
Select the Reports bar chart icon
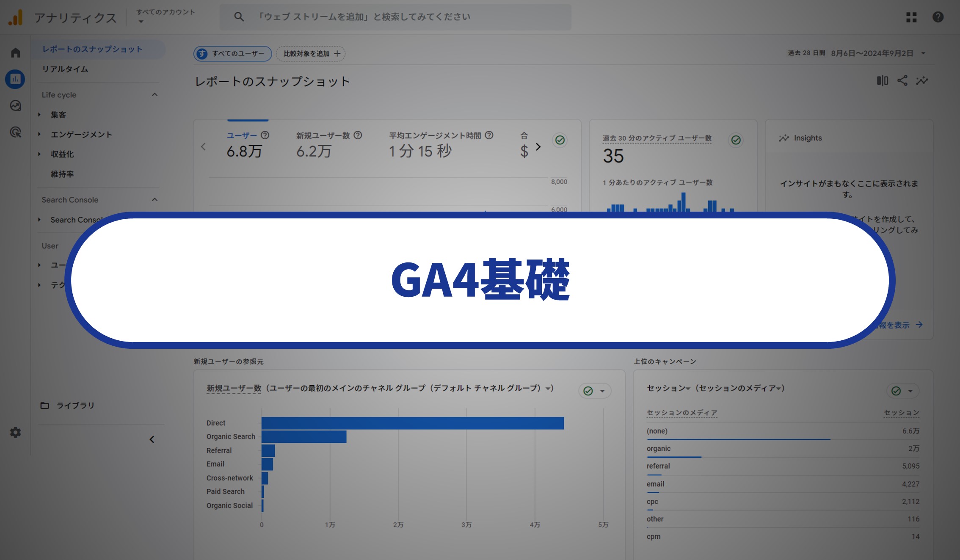click(x=15, y=79)
